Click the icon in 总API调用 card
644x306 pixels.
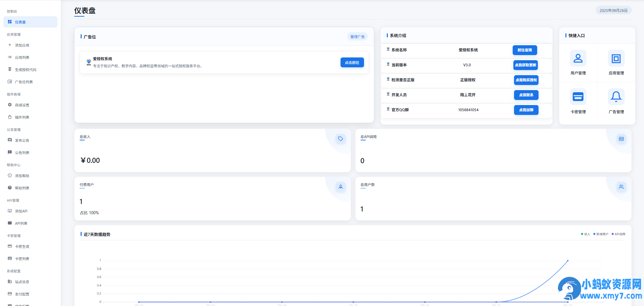[621, 139]
